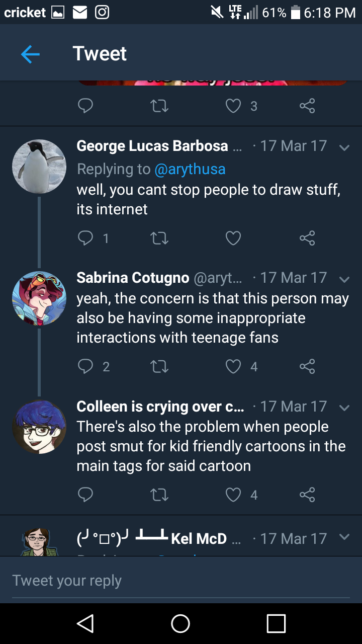
Task: Share Colleen's tweet
Action: pyautogui.click(x=307, y=495)
